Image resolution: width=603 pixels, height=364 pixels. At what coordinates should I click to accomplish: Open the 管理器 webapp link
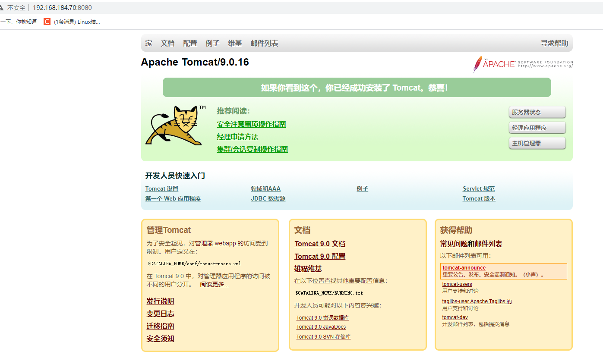click(x=219, y=243)
